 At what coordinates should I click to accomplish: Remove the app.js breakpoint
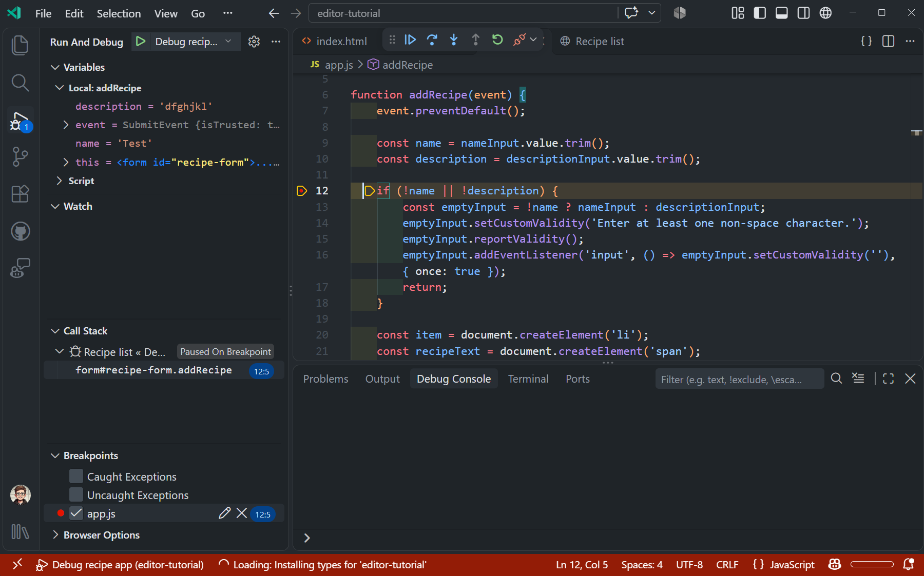242,513
